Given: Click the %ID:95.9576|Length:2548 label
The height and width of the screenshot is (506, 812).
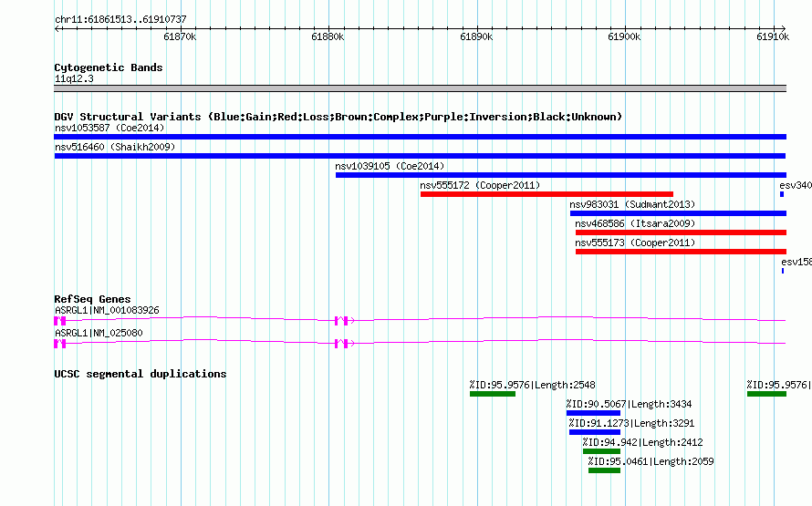Looking at the screenshot, I should [x=532, y=385].
